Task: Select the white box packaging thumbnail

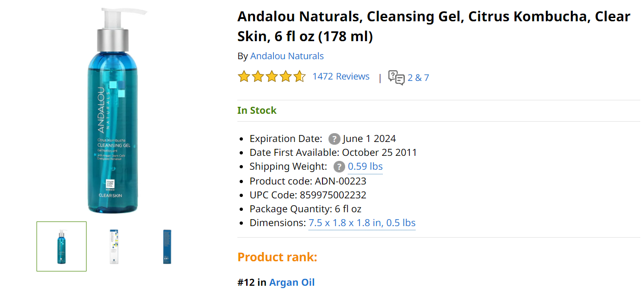Action: (x=114, y=246)
